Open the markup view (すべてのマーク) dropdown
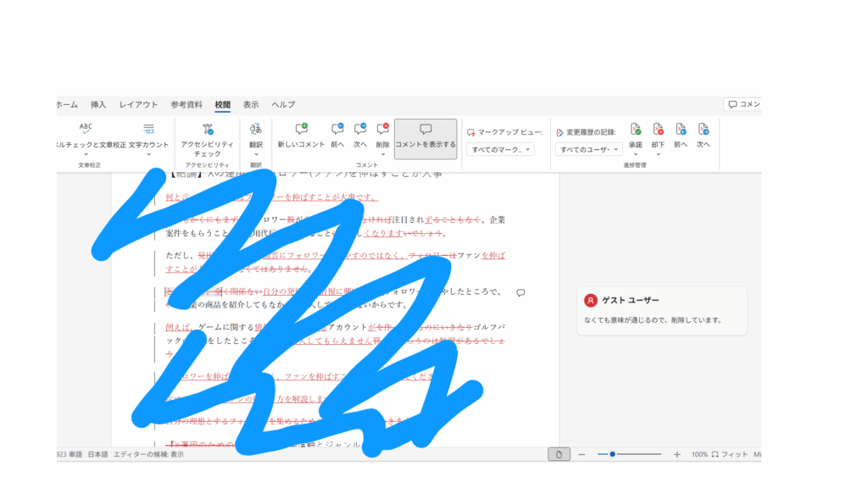The width and height of the screenshot is (868, 488). [x=502, y=149]
